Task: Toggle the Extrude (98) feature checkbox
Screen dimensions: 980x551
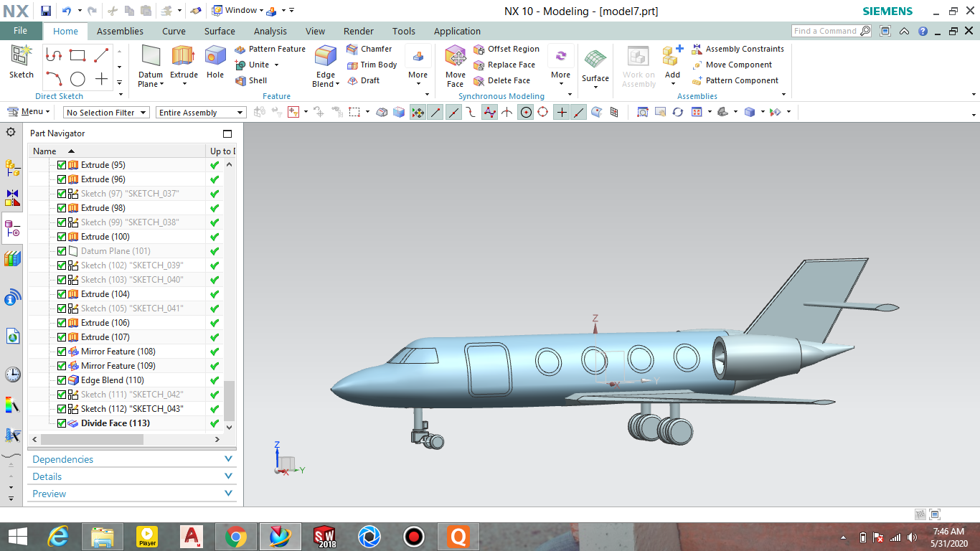Action: coord(61,208)
